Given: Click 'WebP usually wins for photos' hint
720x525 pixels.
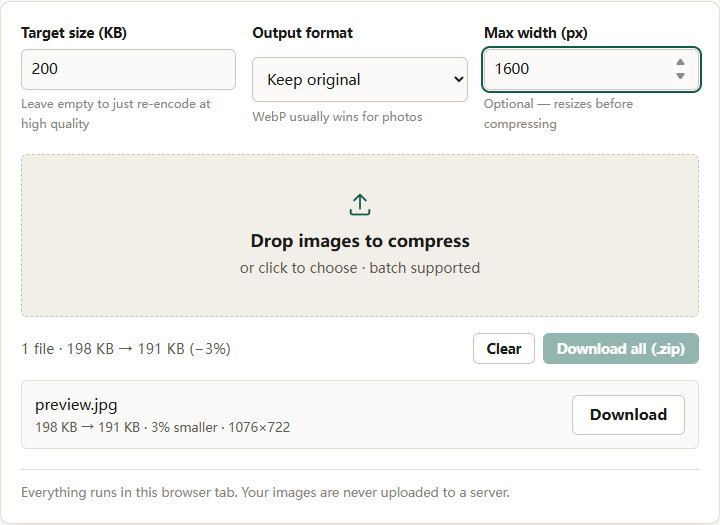Looking at the screenshot, I should point(337,117).
